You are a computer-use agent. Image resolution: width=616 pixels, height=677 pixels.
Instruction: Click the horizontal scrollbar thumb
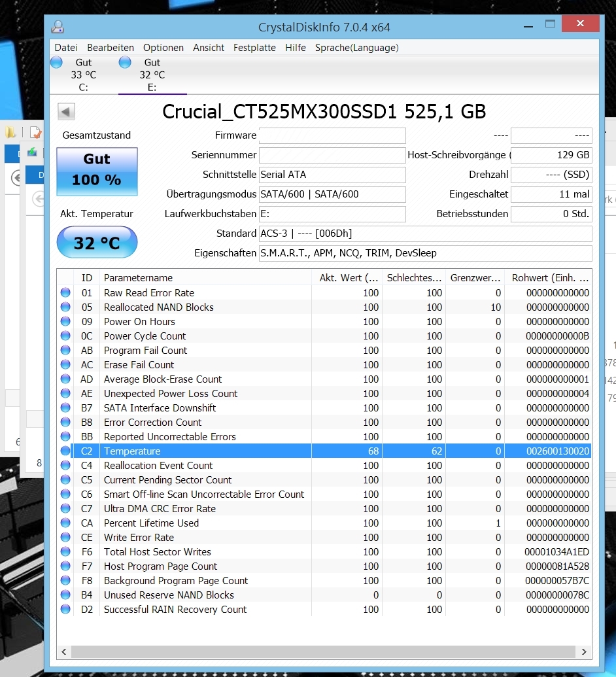pyautogui.click(x=323, y=651)
